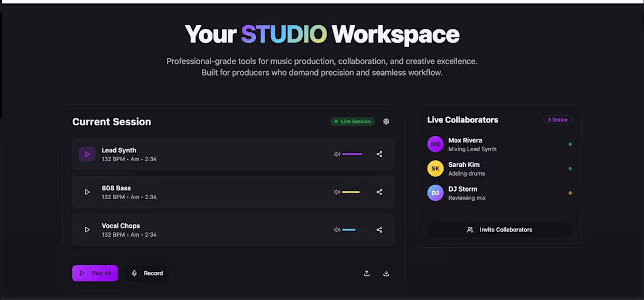Image resolution: width=644 pixels, height=300 pixels.
Task: Mute Vocal Chops via speaker icon
Action: coord(337,230)
